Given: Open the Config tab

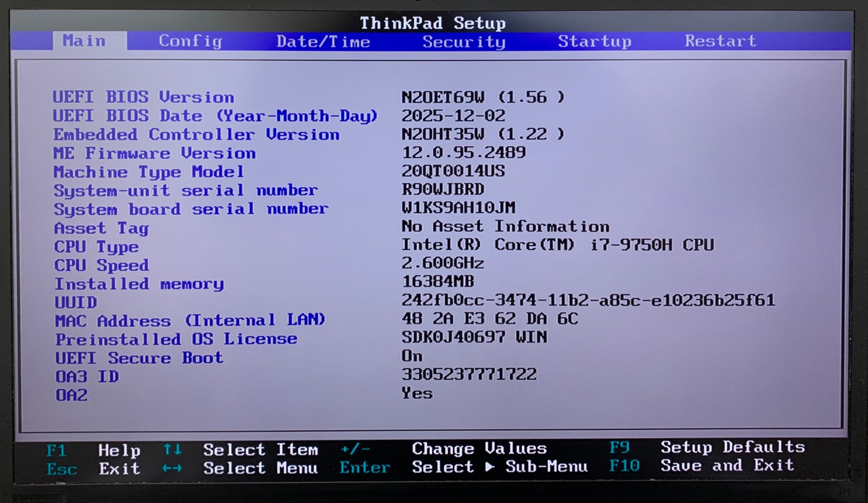Looking at the screenshot, I should (x=190, y=41).
